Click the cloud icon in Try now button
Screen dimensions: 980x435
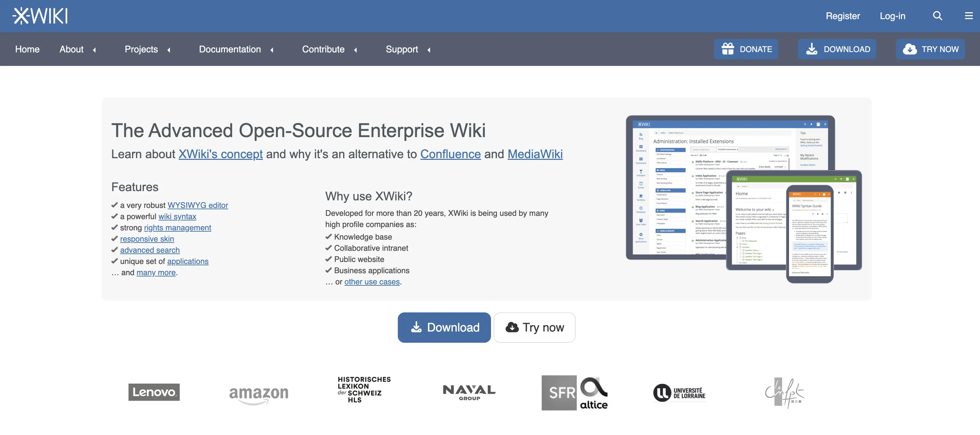click(x=512, y=327)
